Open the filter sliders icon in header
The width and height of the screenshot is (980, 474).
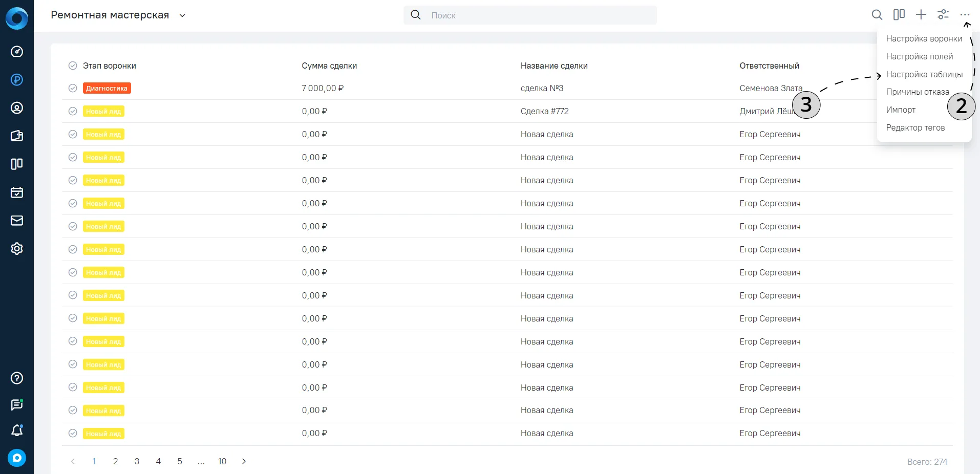pyautogui.click(x=943, y=15)
